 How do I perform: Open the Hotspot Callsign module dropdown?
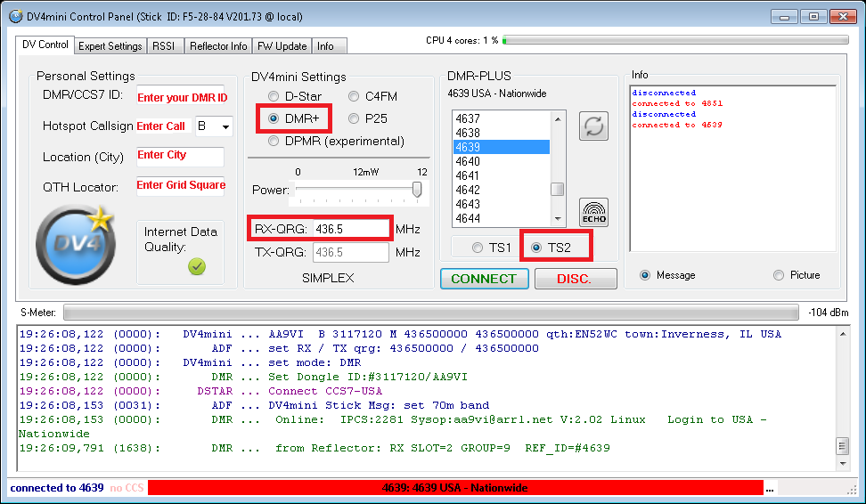tap(225, 127)
